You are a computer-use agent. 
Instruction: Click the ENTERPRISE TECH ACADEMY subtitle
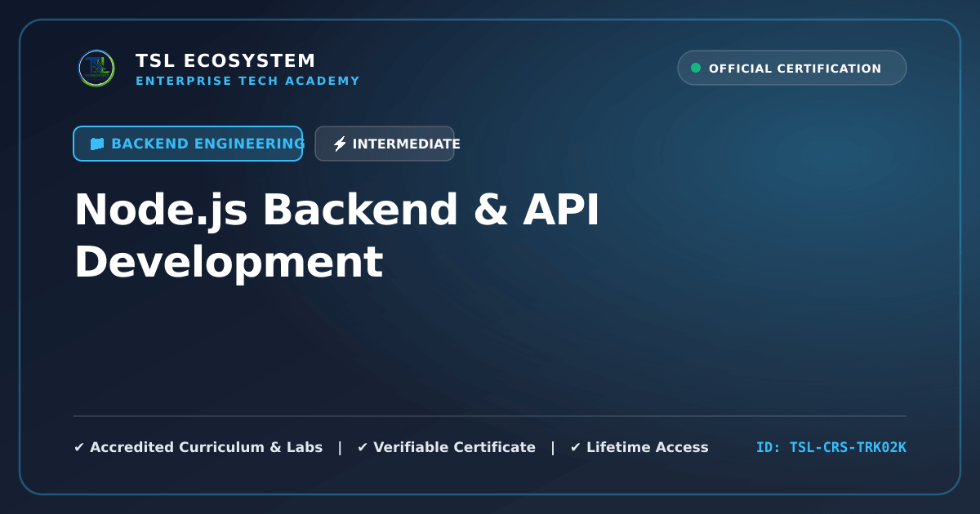[x=247, y=81]
